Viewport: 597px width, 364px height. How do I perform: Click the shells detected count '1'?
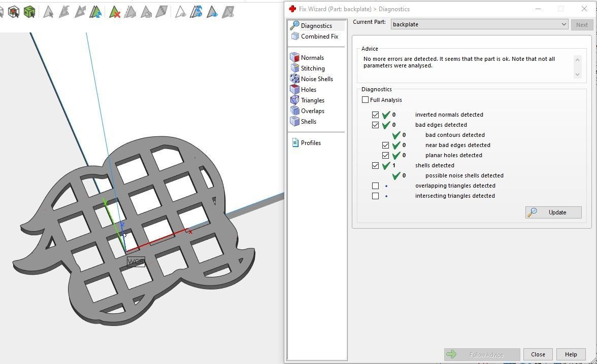click(x=394, y=165)
